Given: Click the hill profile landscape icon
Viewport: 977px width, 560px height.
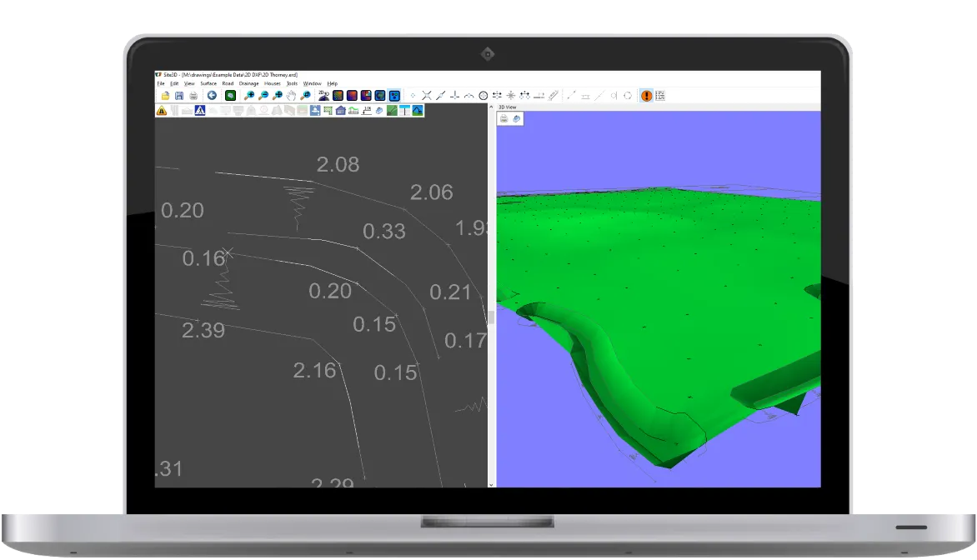Looking at the screenshot, I should (418, 111).
